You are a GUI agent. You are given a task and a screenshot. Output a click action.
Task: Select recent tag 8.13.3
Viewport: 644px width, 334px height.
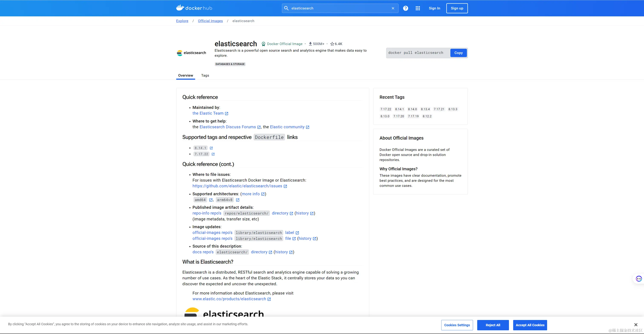point(453,109)
